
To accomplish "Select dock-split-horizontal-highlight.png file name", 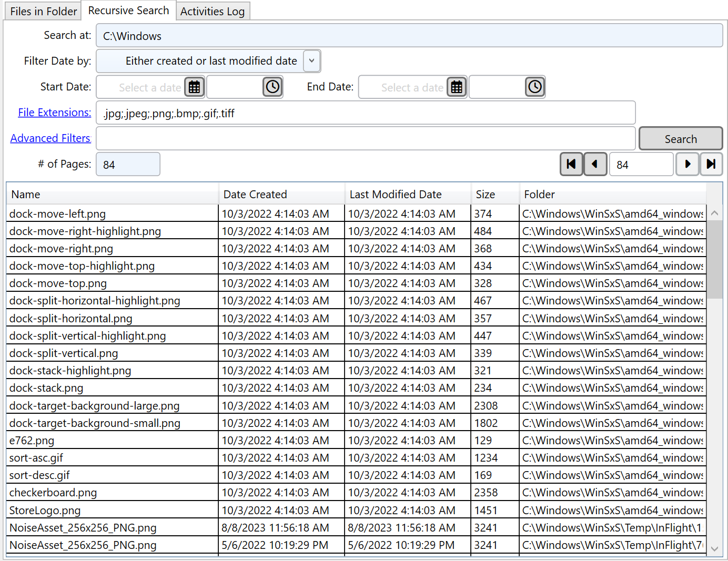I will (95, 300).
